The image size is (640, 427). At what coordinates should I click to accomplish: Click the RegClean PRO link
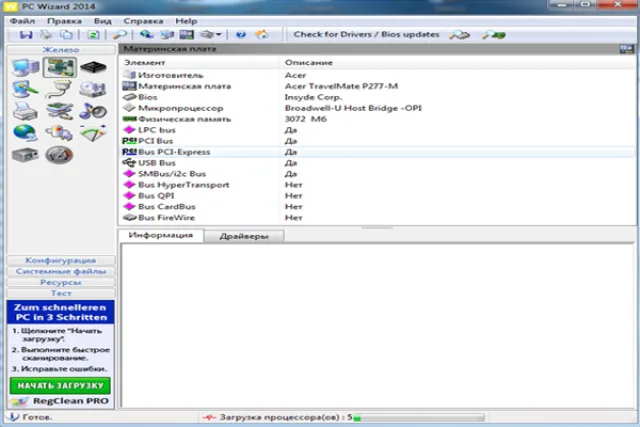(70, 401)
